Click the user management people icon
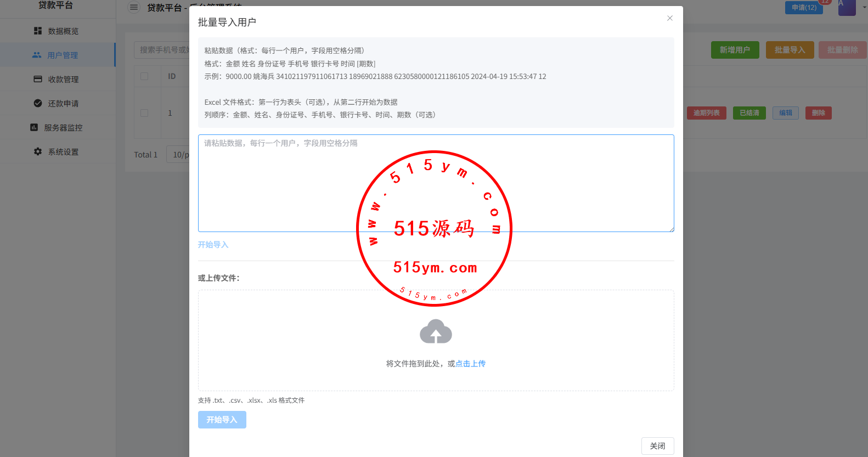Screen dimensions: 868x457 click(x=37, y=55)
